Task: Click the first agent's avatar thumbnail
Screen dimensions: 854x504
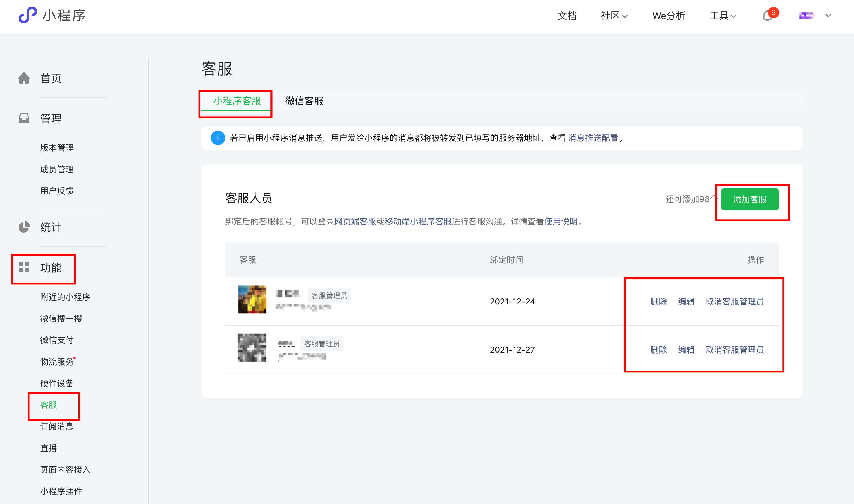Action: [252, 299]
